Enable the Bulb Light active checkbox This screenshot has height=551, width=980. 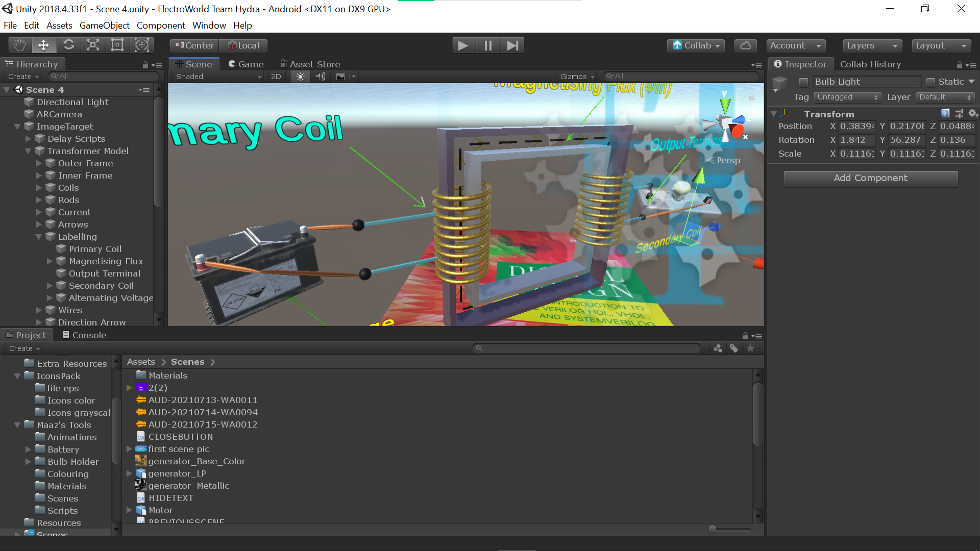point(803,82)
